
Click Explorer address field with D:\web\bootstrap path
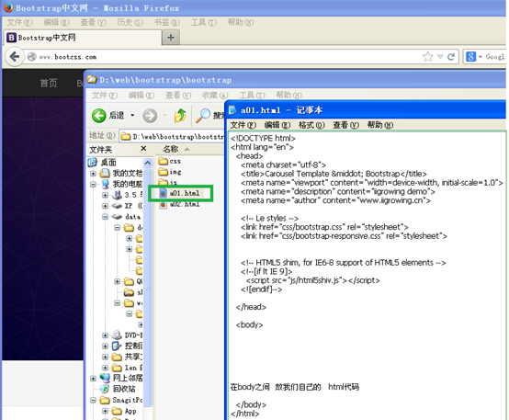point(172,137)
